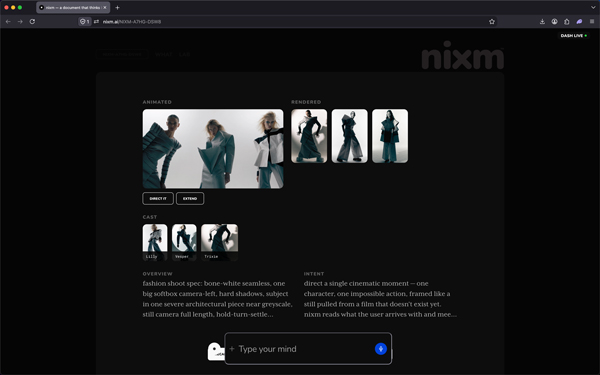Click the white mascot icon beside the prompt

coord(216,351)
